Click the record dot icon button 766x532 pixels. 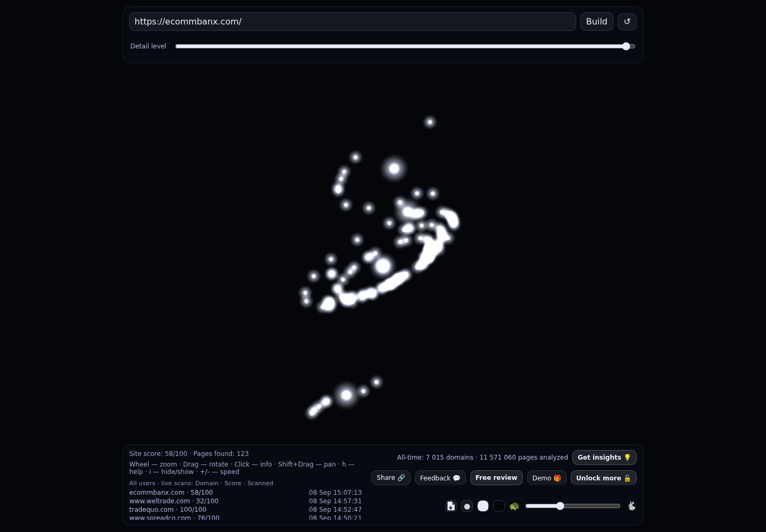point(467,506)
